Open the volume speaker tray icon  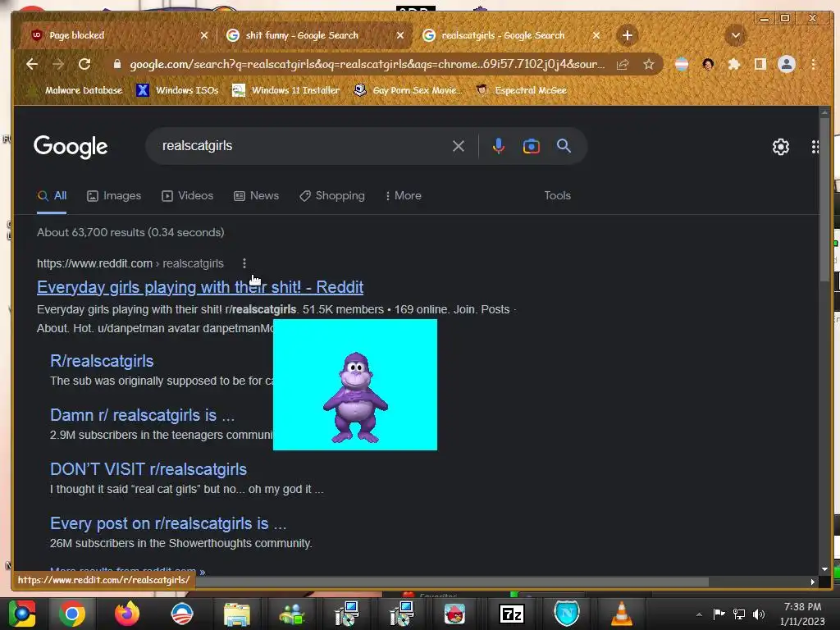[x=759, y=614]
